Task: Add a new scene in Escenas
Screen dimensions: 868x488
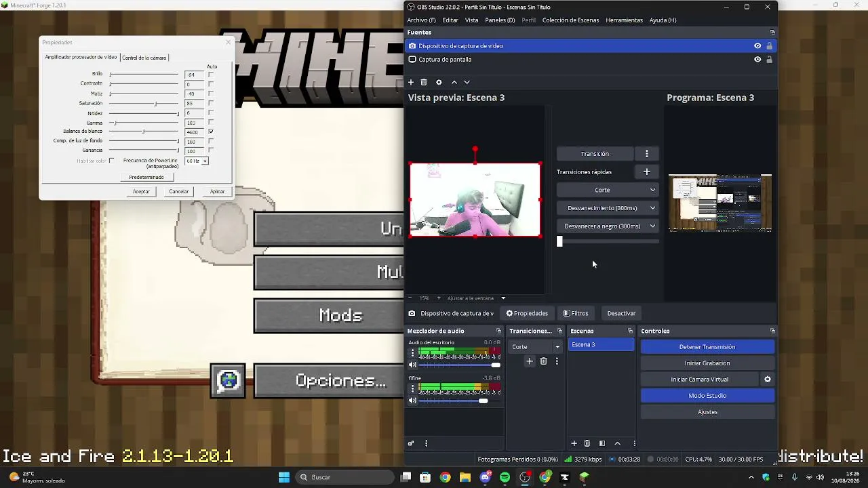Action: pos(574,443)
